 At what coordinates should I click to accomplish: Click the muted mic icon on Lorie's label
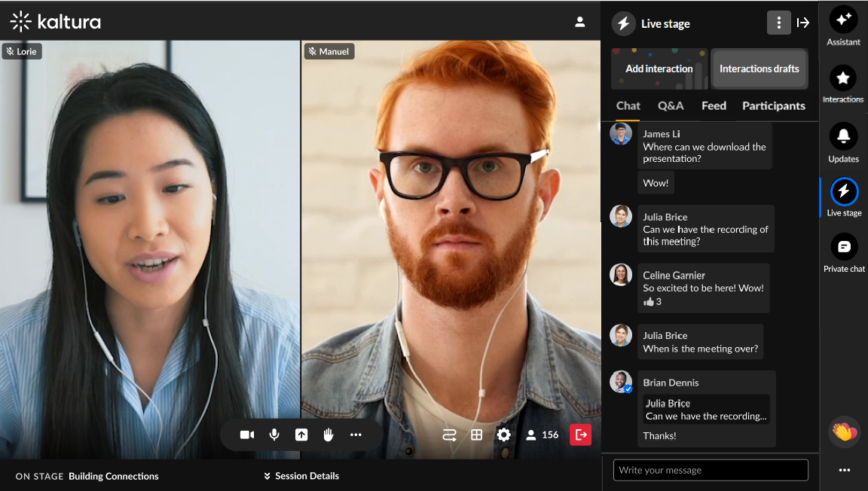(x=10, y=51)
